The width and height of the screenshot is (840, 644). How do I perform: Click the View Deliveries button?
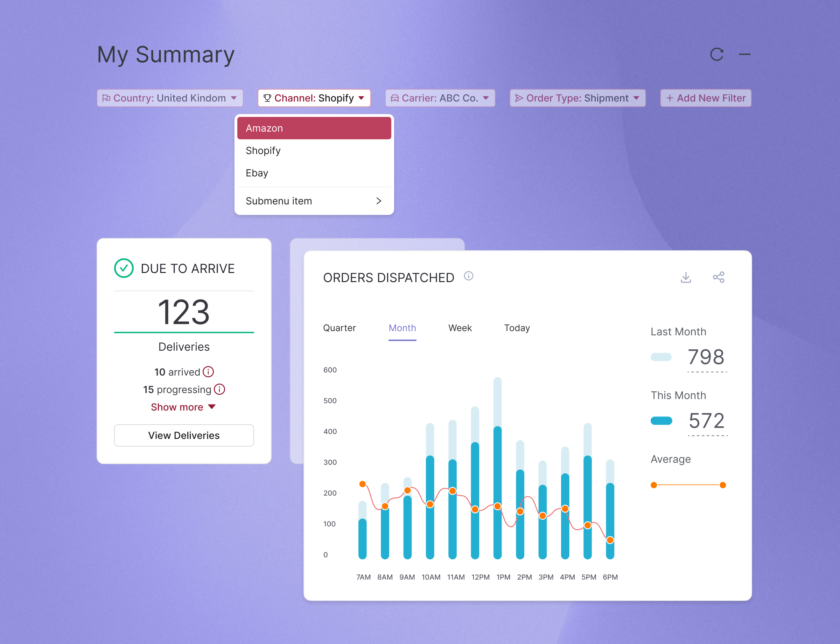pos(184,435)
